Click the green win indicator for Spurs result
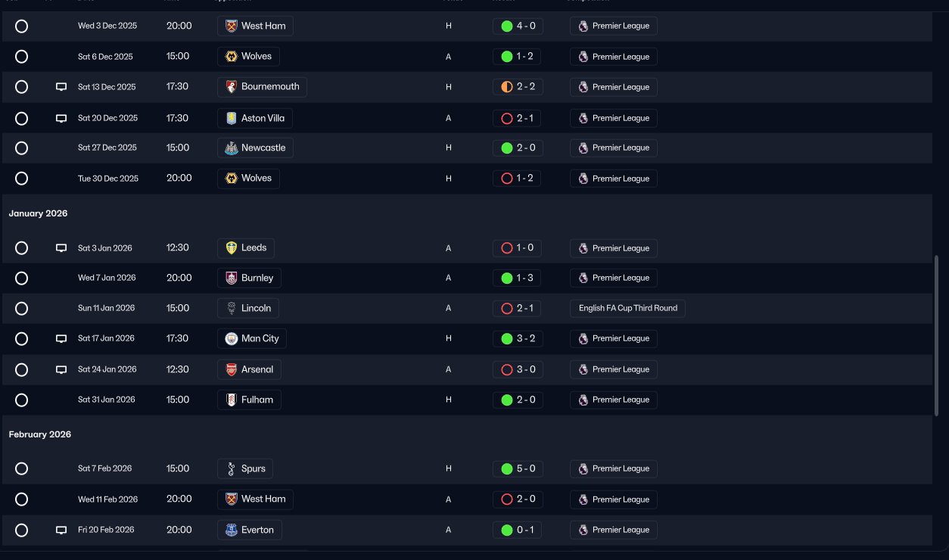 pyautogui.click(x=507, y=468)
